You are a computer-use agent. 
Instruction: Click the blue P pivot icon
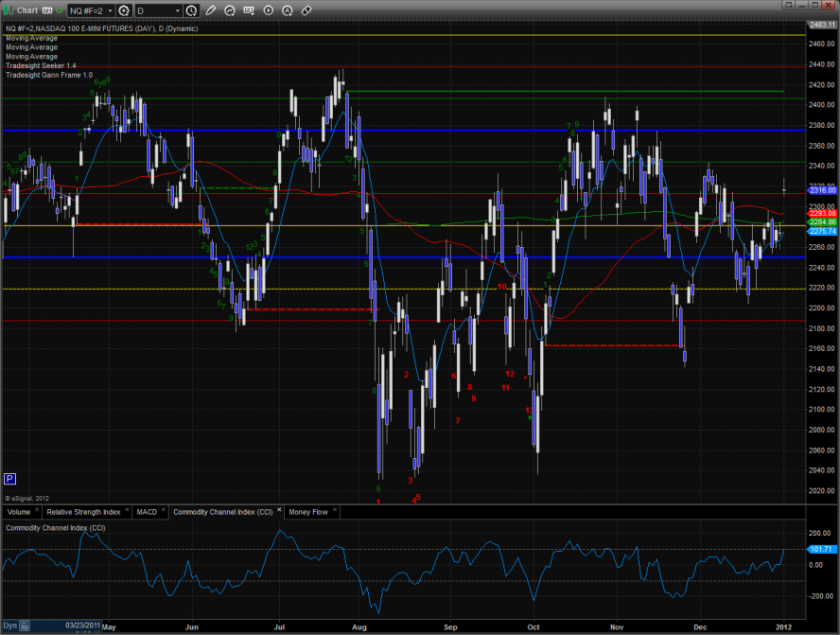9,479
